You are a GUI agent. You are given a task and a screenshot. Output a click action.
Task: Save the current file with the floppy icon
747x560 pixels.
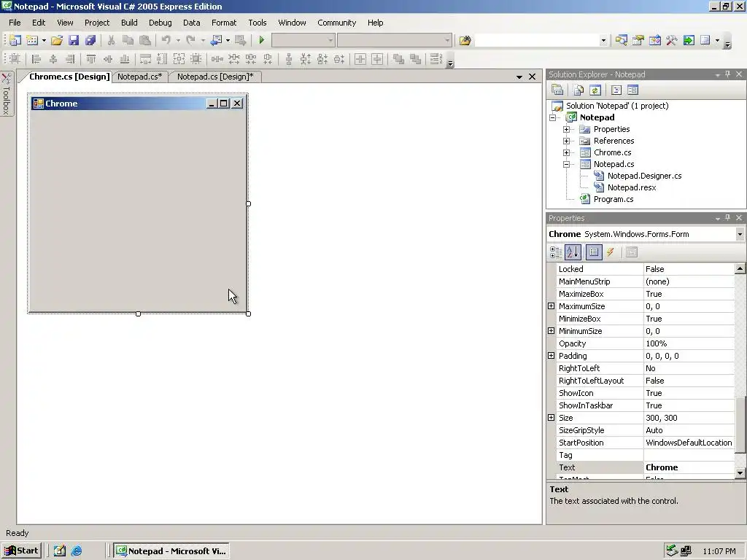click(74, 41)
